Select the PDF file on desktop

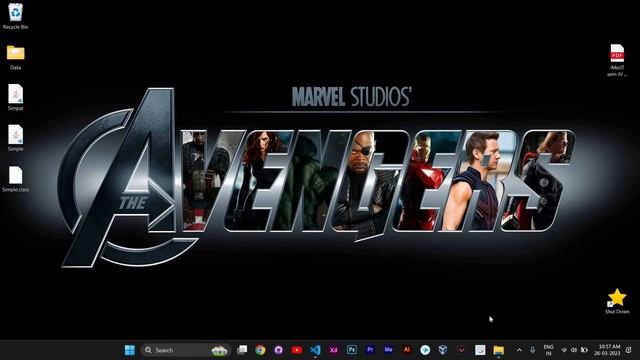tap(617, 60)
